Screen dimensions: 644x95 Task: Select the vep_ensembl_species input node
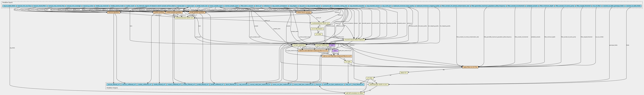pos(314,6)
